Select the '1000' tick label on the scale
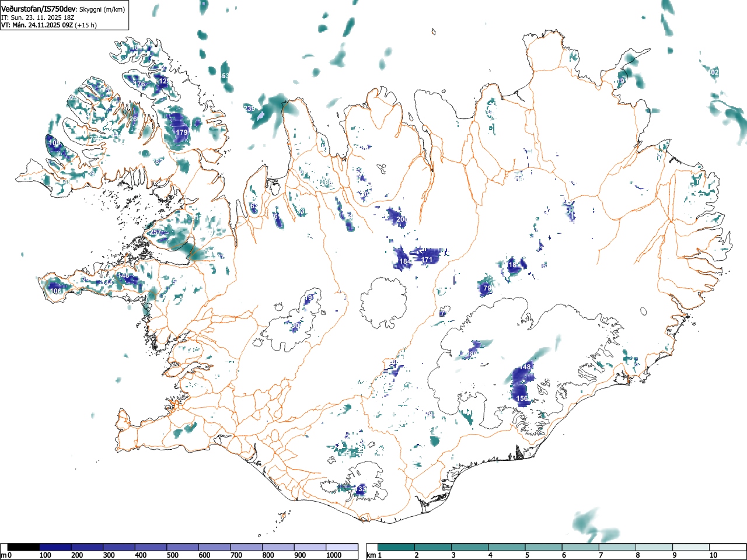This screenshot has width=747, height=560. pyautogui.click(x=334, y=555)
